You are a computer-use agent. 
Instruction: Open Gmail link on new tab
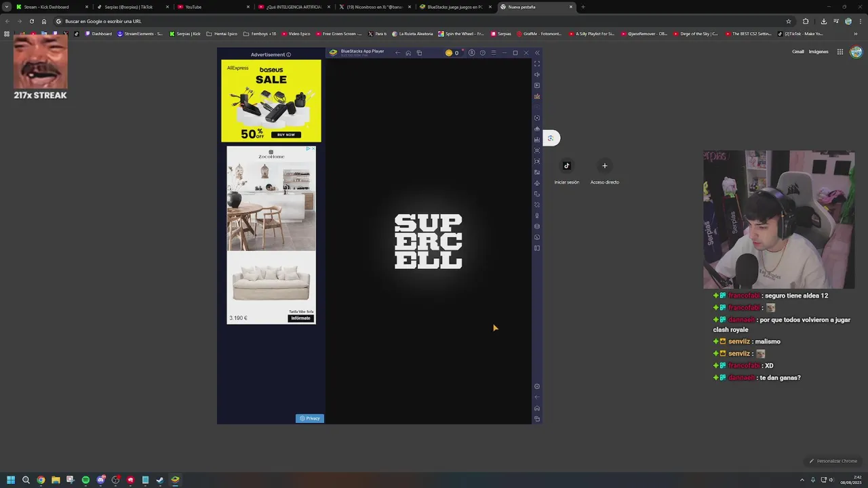(798, 52)
